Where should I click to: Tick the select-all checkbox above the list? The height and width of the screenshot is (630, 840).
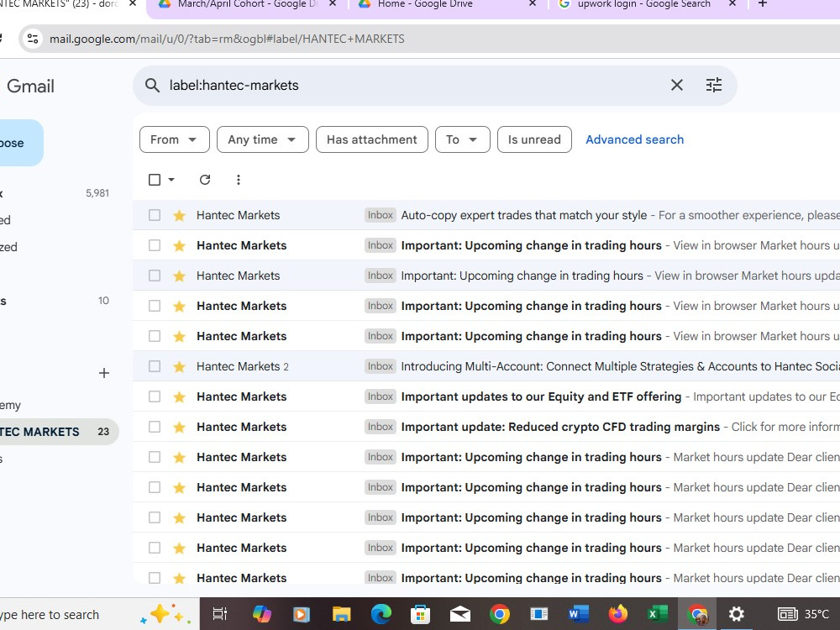pyautogui.click(x=155, y=180)
